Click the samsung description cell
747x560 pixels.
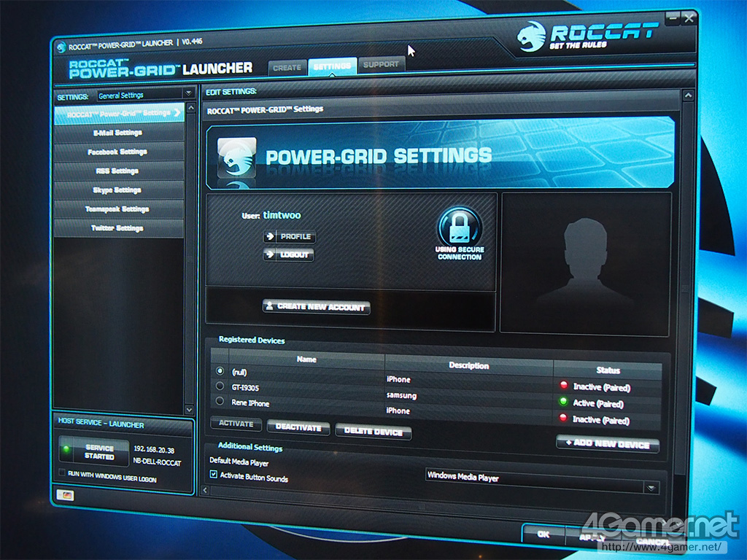point(401,395)
